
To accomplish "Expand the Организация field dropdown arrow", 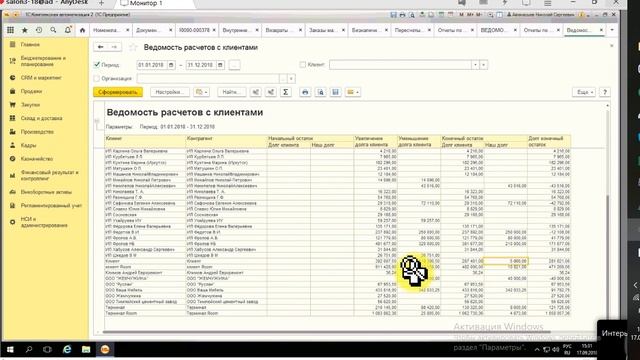I will (291, 78).
